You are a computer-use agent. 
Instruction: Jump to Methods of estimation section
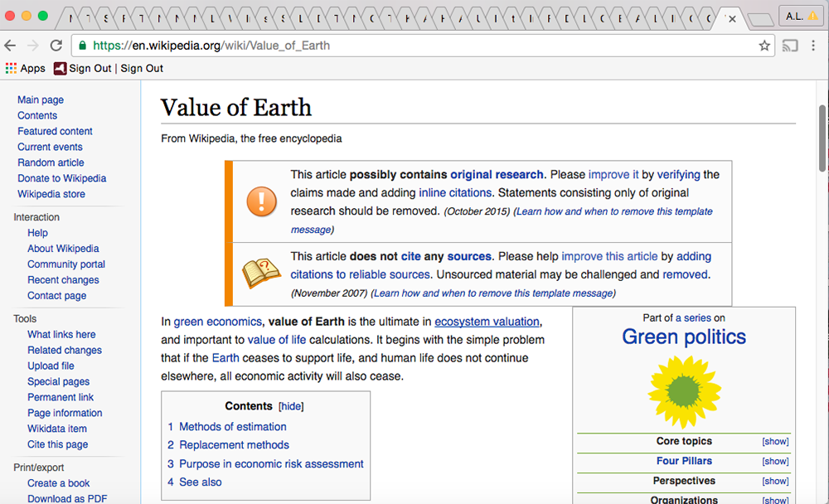pyautogui.click(x=233, y=427)
